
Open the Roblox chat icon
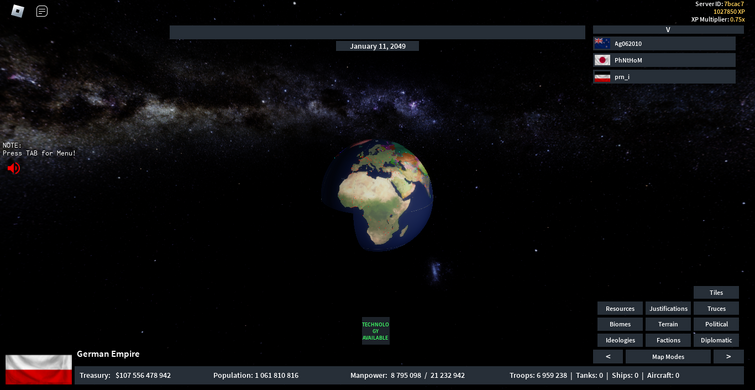(x=42, y=11)
